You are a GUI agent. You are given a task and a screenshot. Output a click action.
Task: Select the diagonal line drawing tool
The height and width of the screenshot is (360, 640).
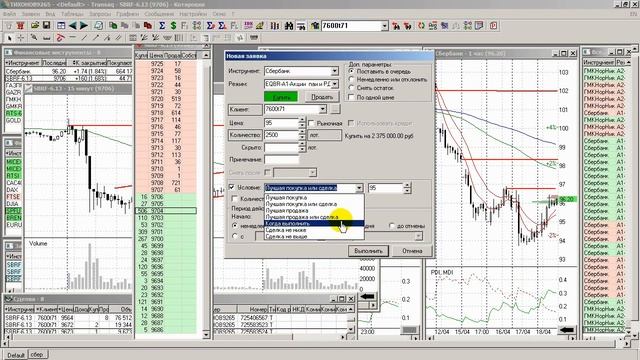click(x=84, y=38)
